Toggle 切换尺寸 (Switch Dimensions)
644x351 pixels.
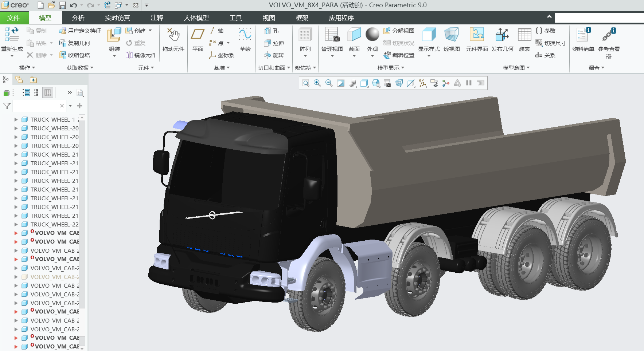(x=550, y=43)
